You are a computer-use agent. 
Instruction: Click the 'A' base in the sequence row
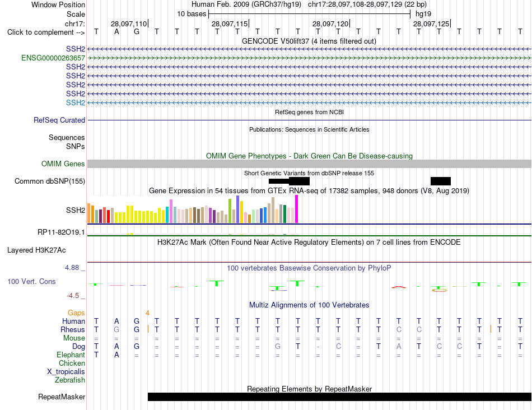click(x=116, y=32)
